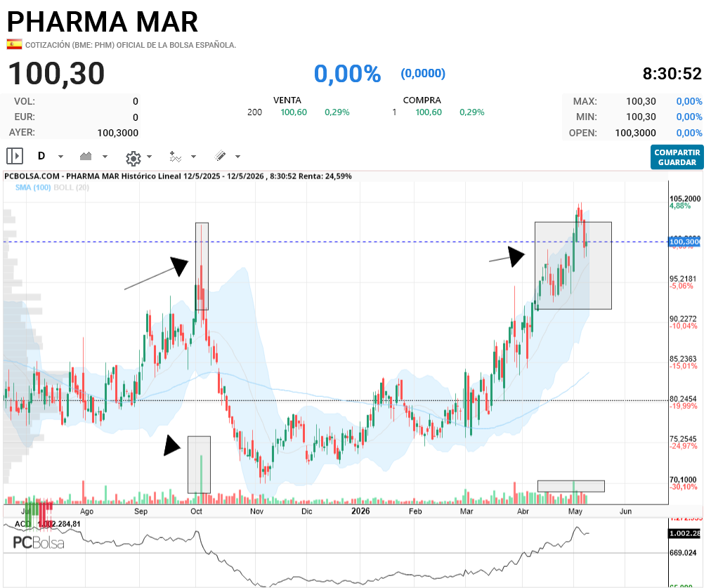
Task: Click the 80,2454 price axis label
Action: (683, 399)
